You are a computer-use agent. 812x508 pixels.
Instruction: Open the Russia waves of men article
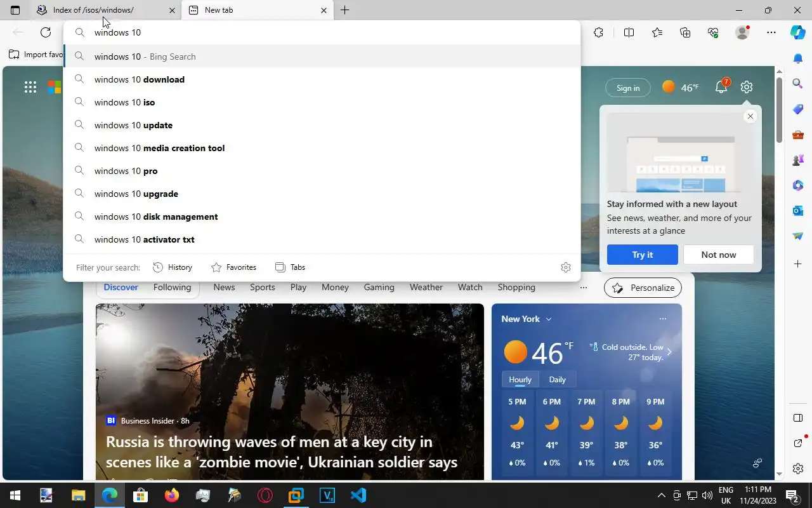coord(282,451)
